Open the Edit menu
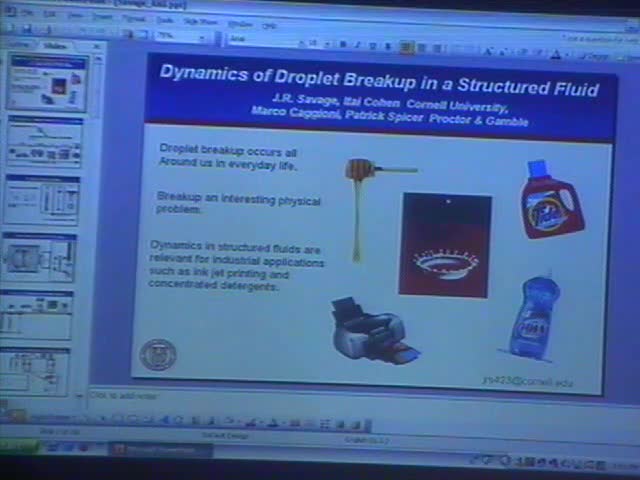 pyautogui.click(x=50, y=14)
